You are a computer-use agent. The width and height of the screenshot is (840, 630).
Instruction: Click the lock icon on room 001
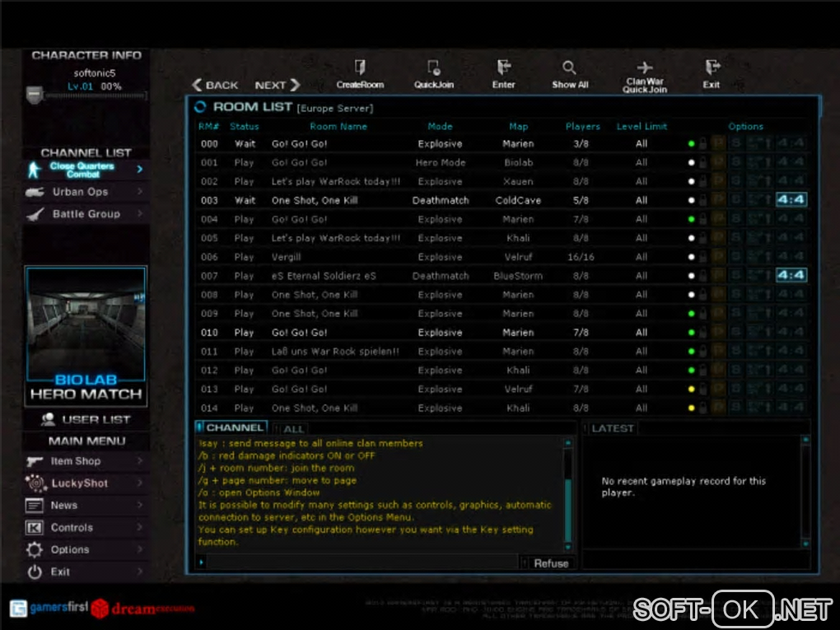click(702, 162)
